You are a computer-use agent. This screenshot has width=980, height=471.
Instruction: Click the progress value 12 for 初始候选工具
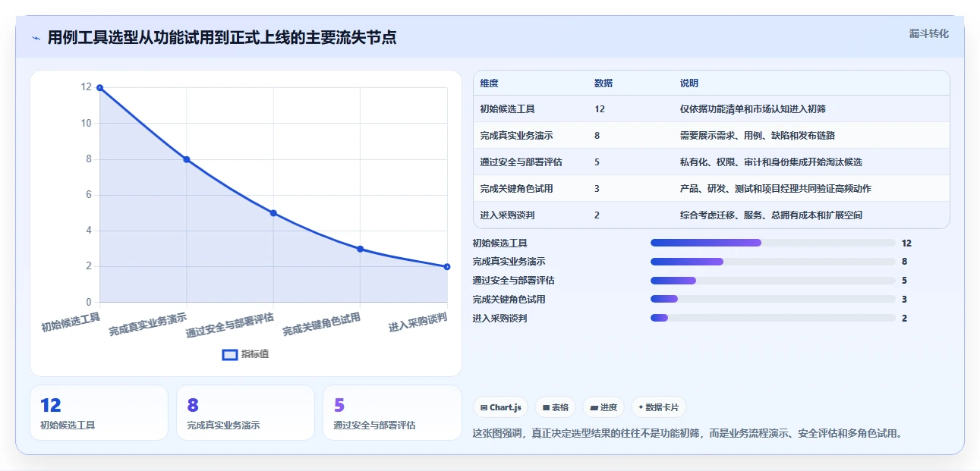click(906, 243)
